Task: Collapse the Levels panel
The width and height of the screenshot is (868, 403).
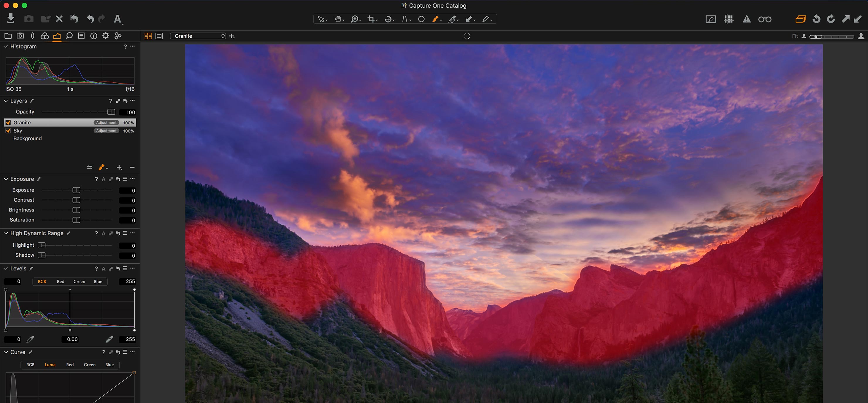Action: (6, 268)
